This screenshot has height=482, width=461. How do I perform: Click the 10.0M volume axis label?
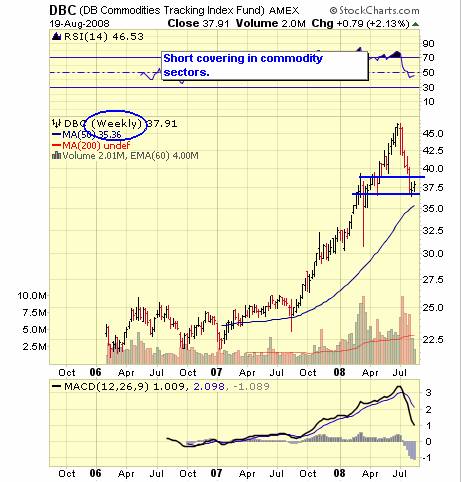[x=32, y=296]
